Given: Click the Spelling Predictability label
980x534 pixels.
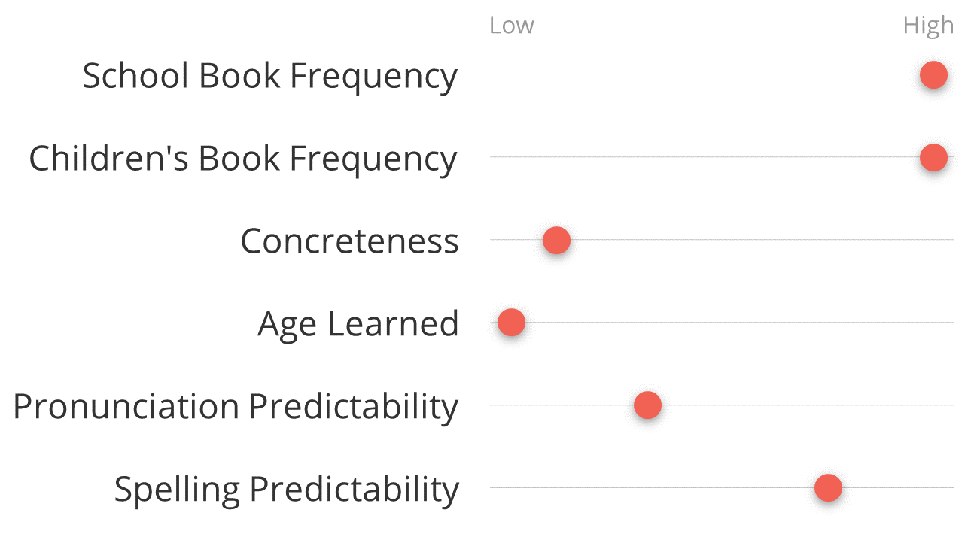Looking at the screenshot, I should pyautogui.click(x=286, y=491).
